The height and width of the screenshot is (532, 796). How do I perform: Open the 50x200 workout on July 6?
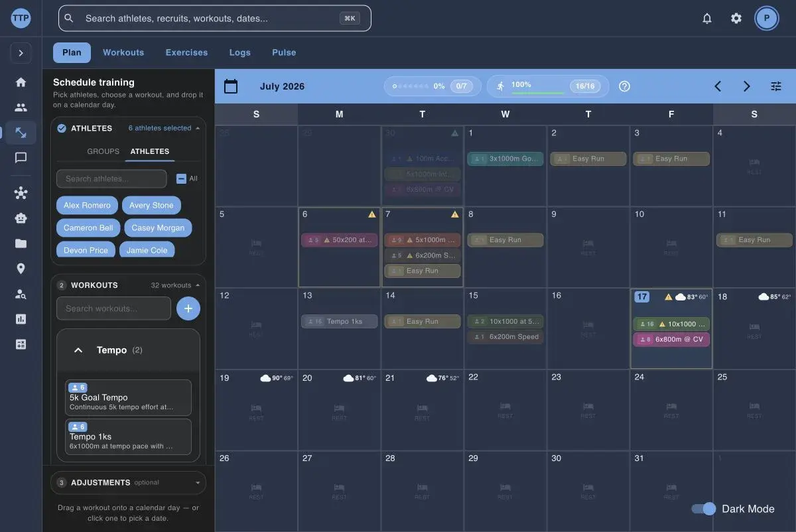(x=340, y=240)
